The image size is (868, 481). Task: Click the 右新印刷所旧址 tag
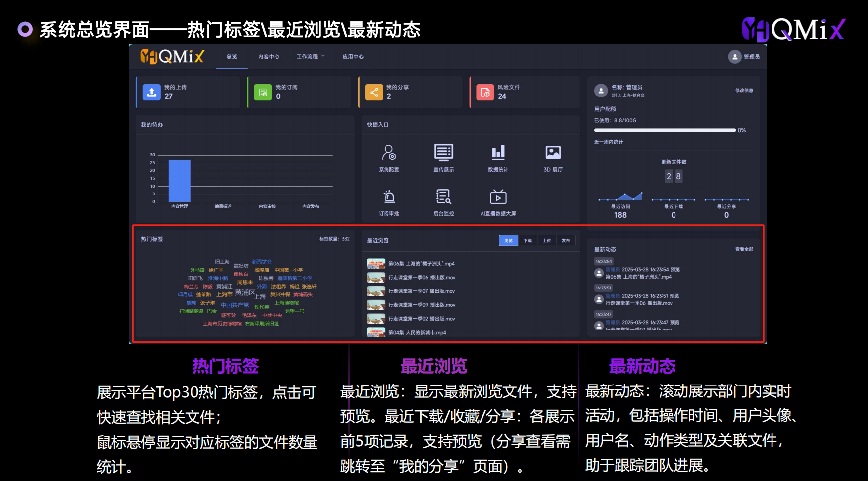(262, 324)
